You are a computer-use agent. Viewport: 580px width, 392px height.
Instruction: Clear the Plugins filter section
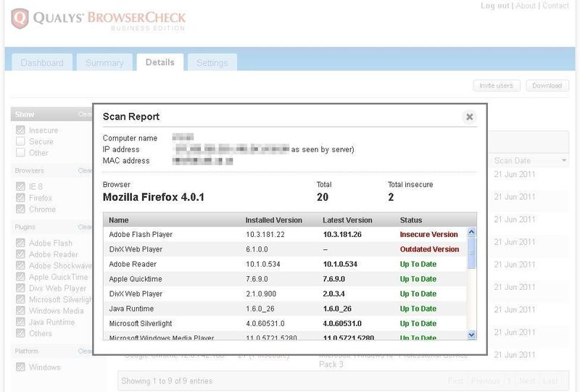tap(85, 227)
